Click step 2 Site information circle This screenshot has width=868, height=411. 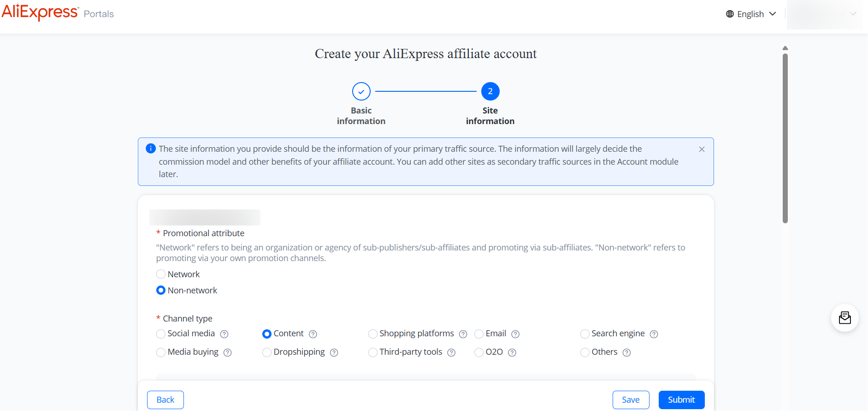(490, 91)
